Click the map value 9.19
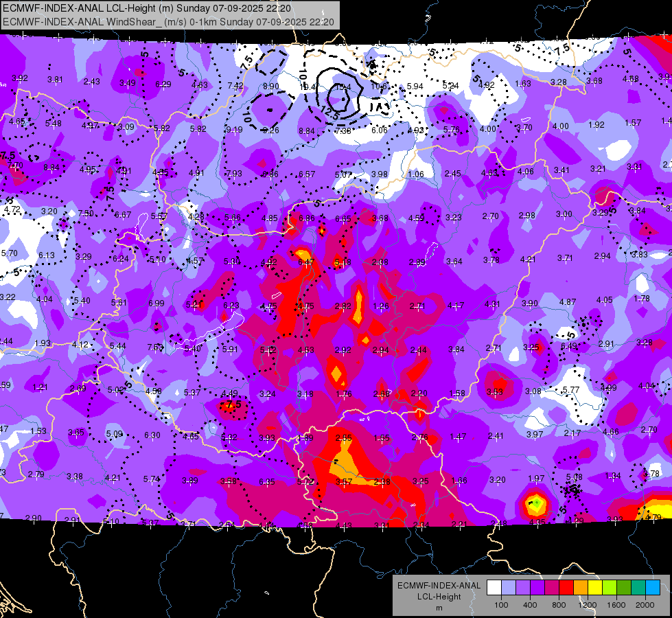The width and height of the screenshot is (672, 618). click(234, 130)
